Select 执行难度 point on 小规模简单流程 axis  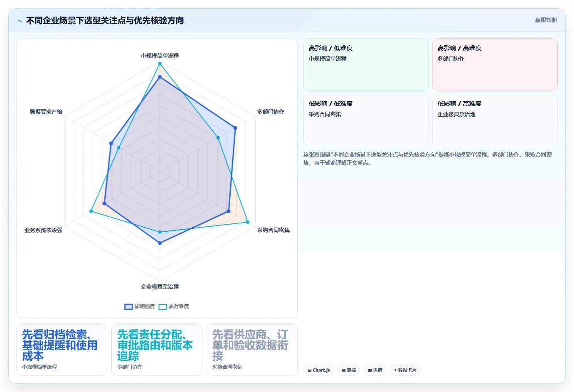pos(160,64)
